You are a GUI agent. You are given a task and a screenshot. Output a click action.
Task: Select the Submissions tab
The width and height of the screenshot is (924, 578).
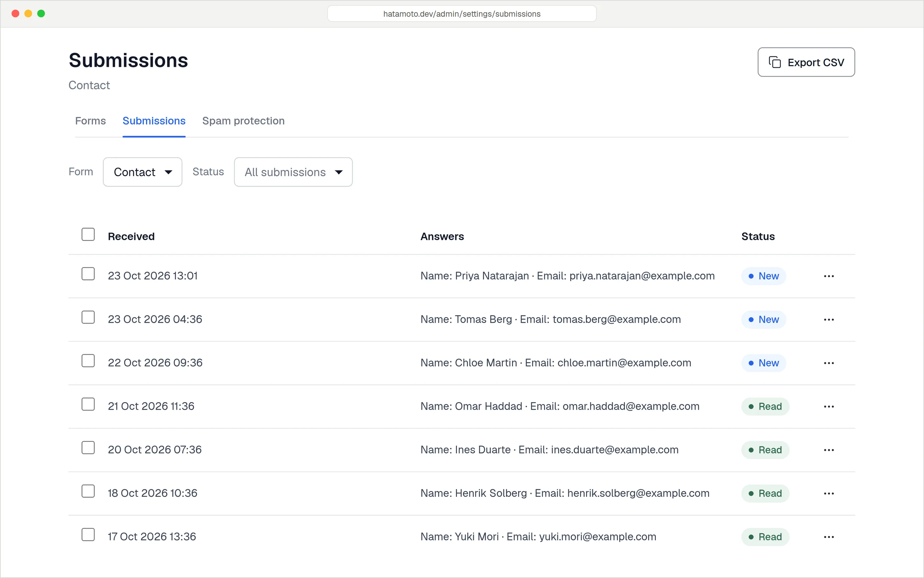(154, 121)
